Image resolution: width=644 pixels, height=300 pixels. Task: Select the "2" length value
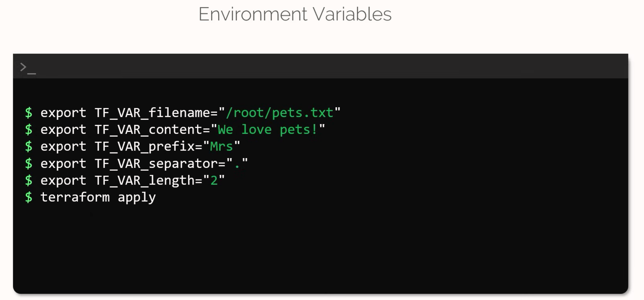point(214,180)
